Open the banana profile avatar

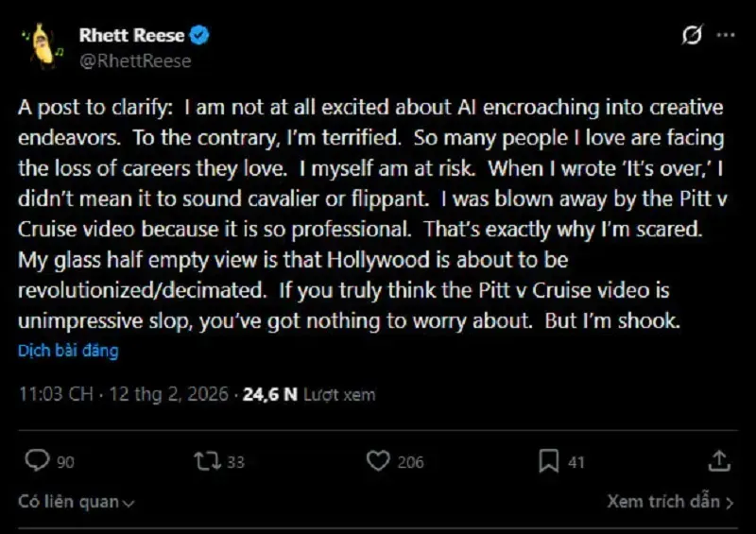tap(41, 47)
